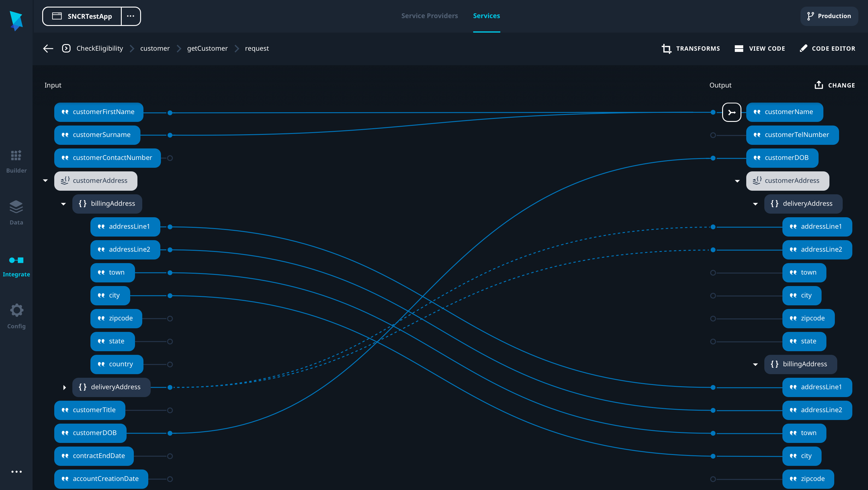Click the three-dot menu next to SNCRTestApp
This screenshot has height=490, width=868.
[131, 16]
